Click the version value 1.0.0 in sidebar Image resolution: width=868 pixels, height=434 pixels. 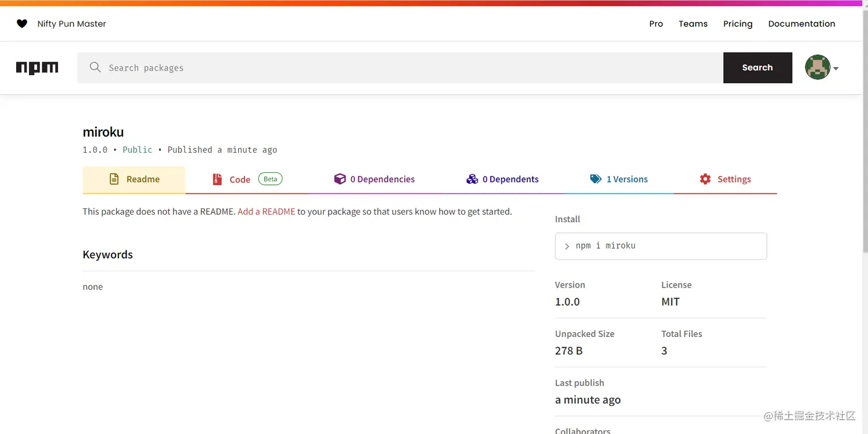point(567,302)
